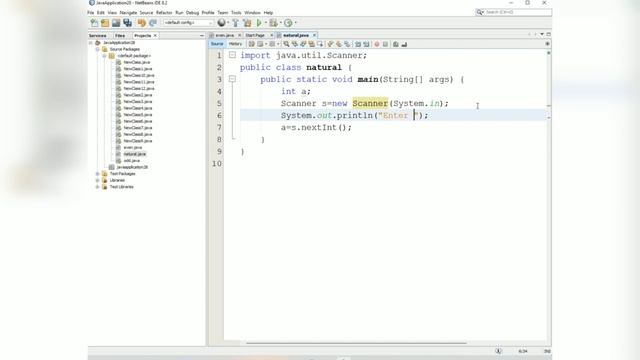
Task: Open the dropdown arrow beside Debug Project
Action: [280, 23]
